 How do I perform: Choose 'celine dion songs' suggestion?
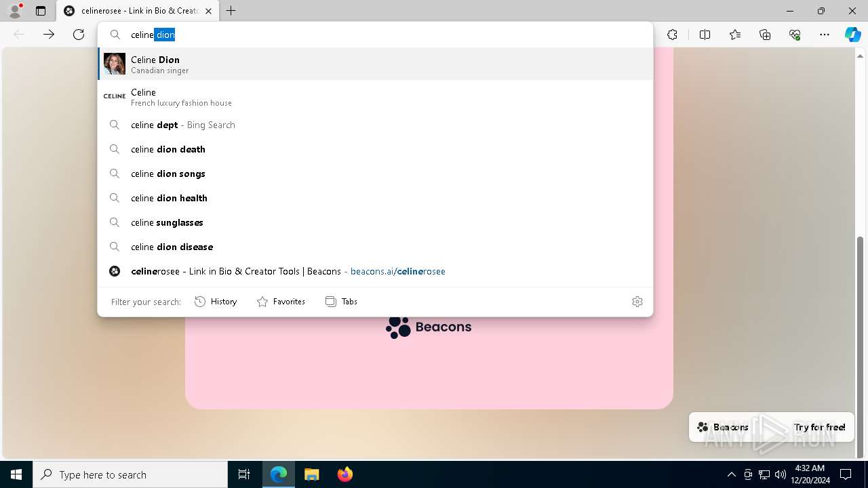pyautogui.click(x=375, y=174)
